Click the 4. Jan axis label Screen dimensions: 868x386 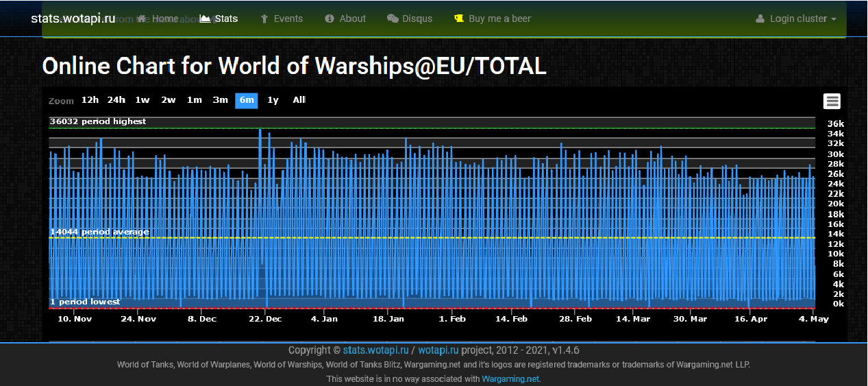coord(324,319)
